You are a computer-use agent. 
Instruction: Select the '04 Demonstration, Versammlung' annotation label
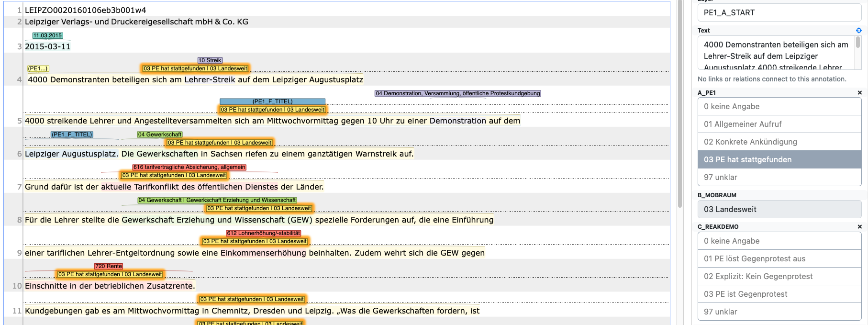coord(458,93)
